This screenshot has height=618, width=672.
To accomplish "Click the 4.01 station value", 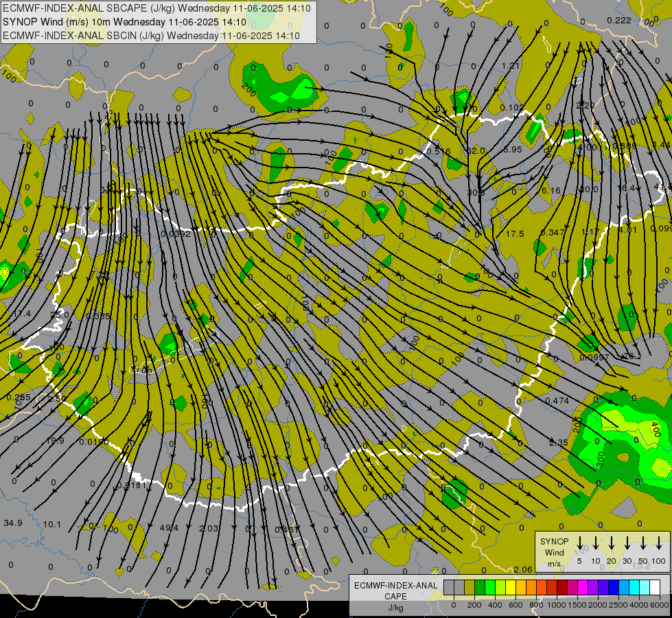I will tap(628, 229).
